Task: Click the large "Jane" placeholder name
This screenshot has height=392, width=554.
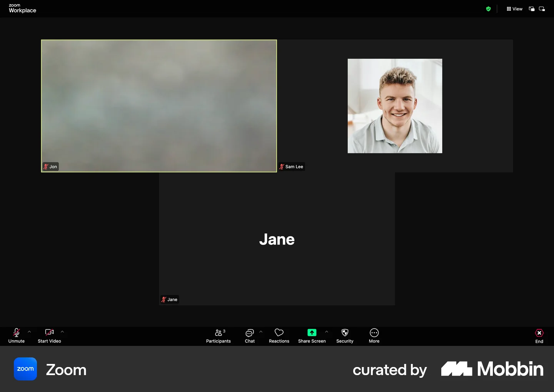Action: [x=277, y=239]
